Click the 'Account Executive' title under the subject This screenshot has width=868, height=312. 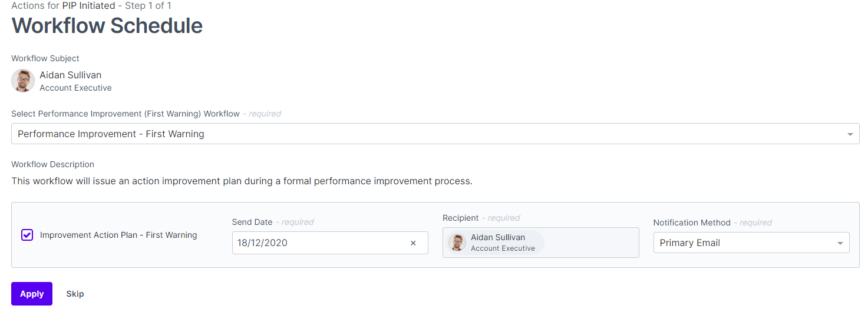pyautogui.click(x=75, y=88)
